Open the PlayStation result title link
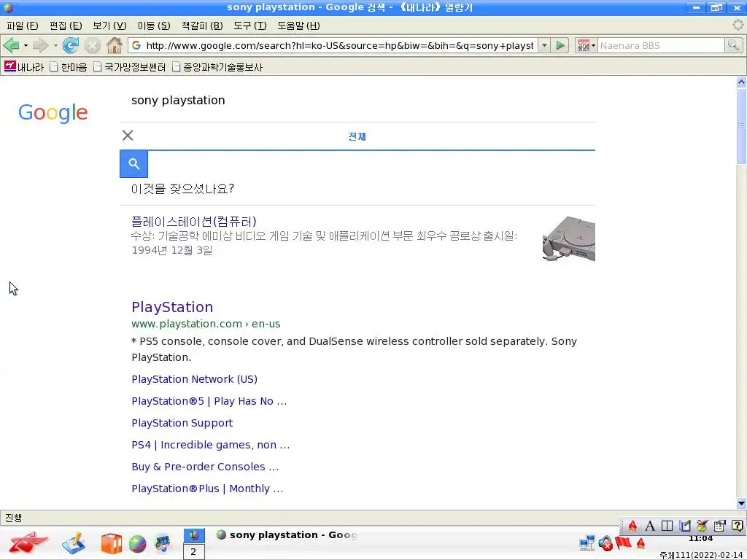Image resolution: width=747 pixels, height=560 pixels. tap(172, 307)
